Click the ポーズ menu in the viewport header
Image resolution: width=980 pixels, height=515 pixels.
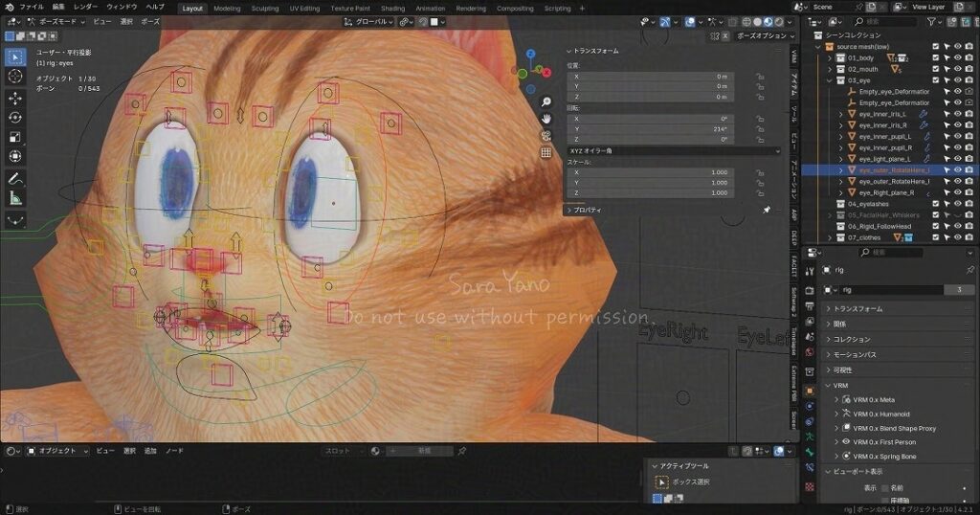coord(150,21)
